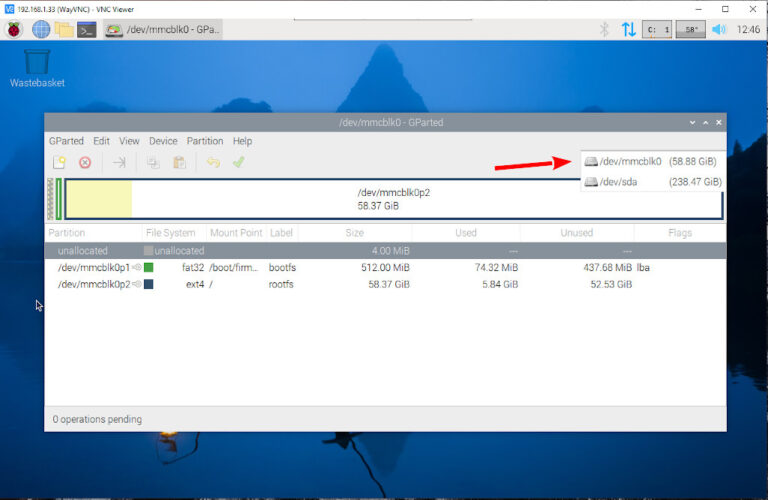Open the Device menu
Screen dimensions: 768x500
coord(163,141)
